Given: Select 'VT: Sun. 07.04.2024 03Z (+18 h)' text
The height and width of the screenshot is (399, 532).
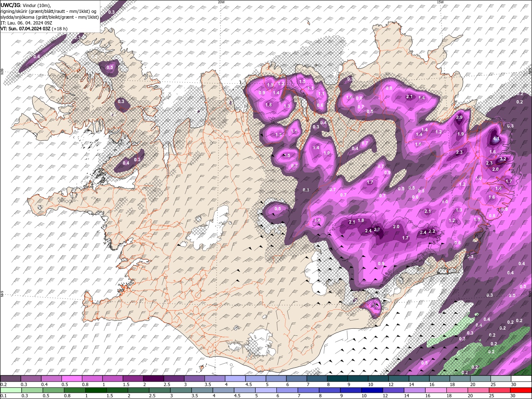Looking at the screenshot, I should [34, 29].
